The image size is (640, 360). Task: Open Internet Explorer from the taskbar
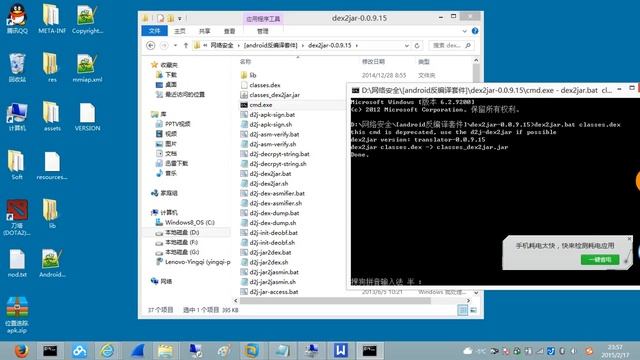click(107, 351)
